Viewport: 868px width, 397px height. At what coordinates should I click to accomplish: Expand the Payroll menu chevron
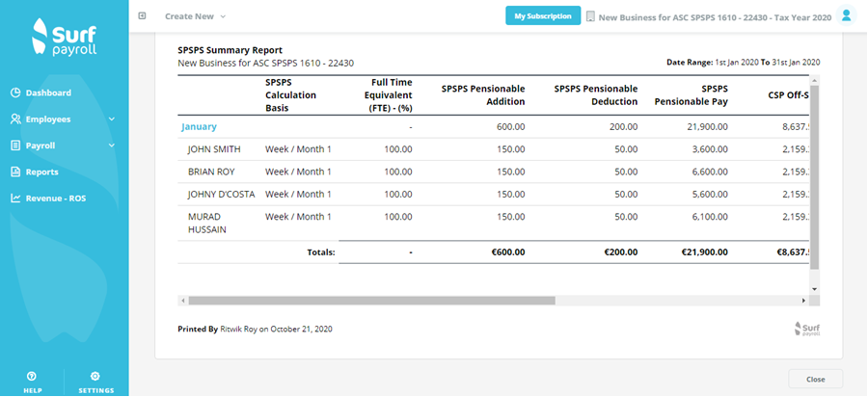[112, 146]
